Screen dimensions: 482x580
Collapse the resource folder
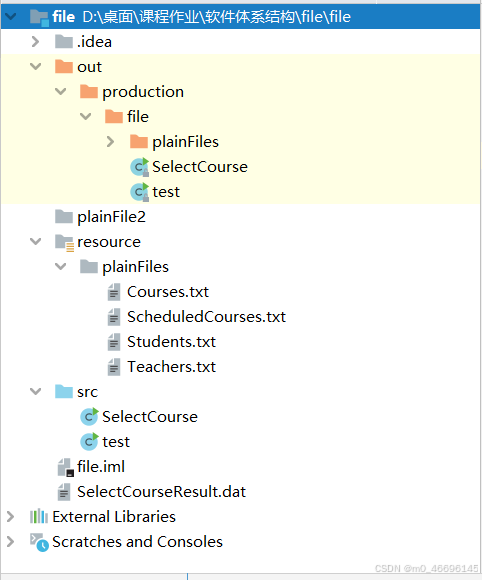[x=36, y=242]
